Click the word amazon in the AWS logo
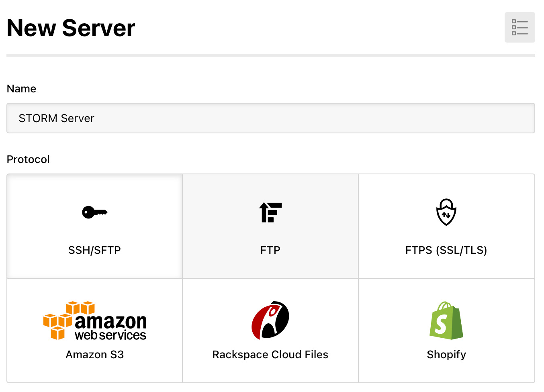 [x=111, y=322]
